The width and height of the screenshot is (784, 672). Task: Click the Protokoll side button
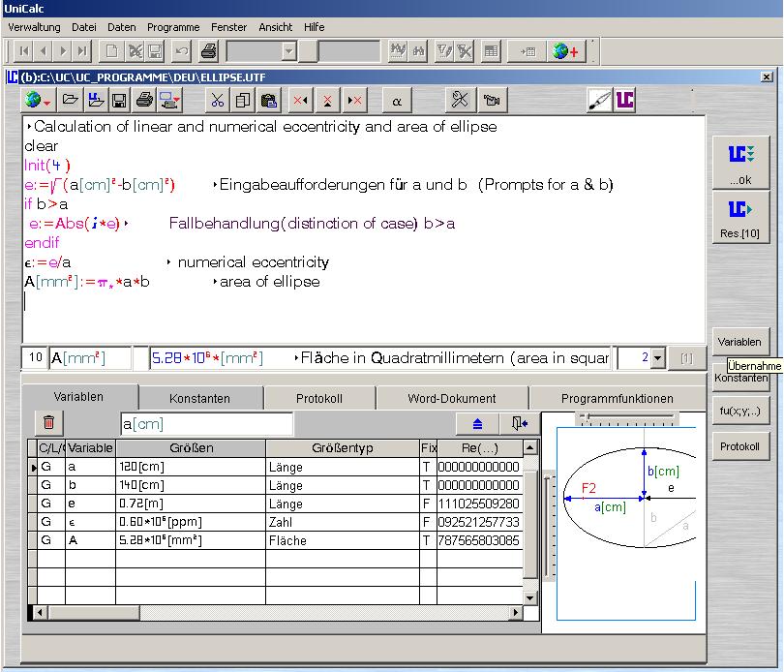click(x=740, y=446)
